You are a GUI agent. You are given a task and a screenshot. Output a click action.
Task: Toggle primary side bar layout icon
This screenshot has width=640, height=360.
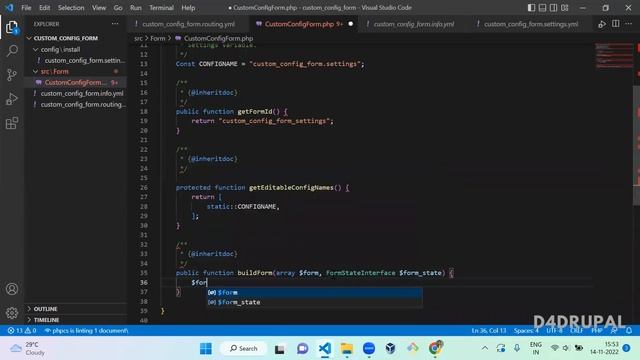pyautogui.click(x=531, y=7)
